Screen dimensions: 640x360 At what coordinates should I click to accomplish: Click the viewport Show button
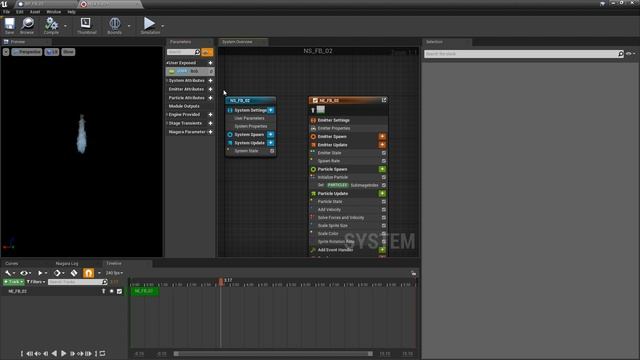click(68, 52)
